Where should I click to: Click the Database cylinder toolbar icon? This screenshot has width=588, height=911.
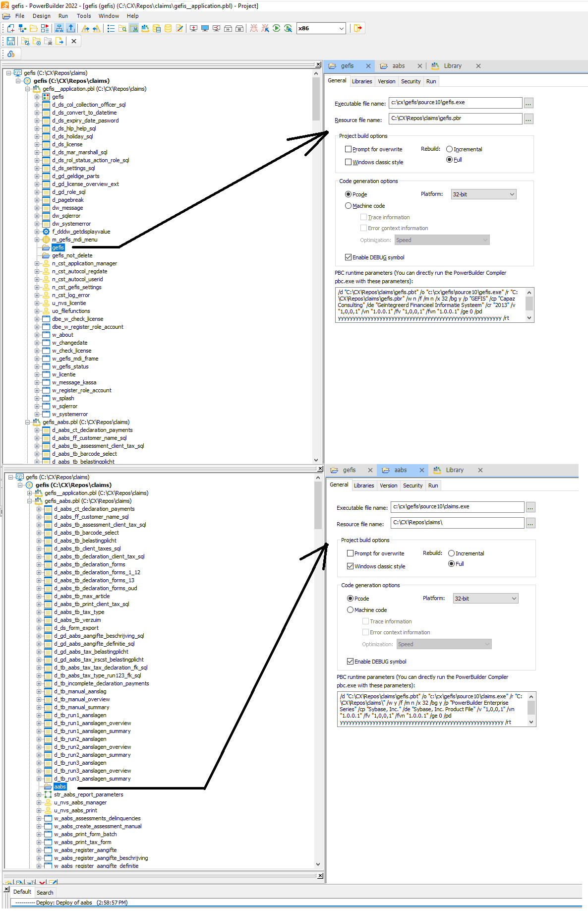pos(168,28)
